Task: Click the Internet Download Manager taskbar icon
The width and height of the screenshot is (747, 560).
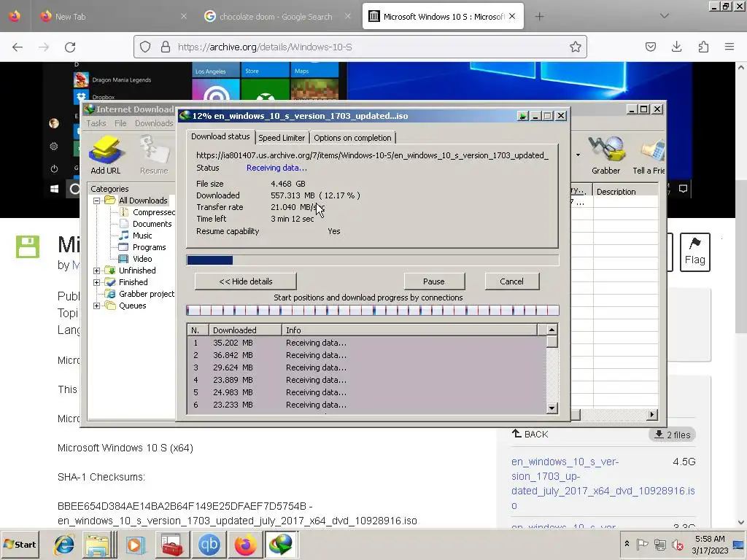Action: [x=281, y=544]
